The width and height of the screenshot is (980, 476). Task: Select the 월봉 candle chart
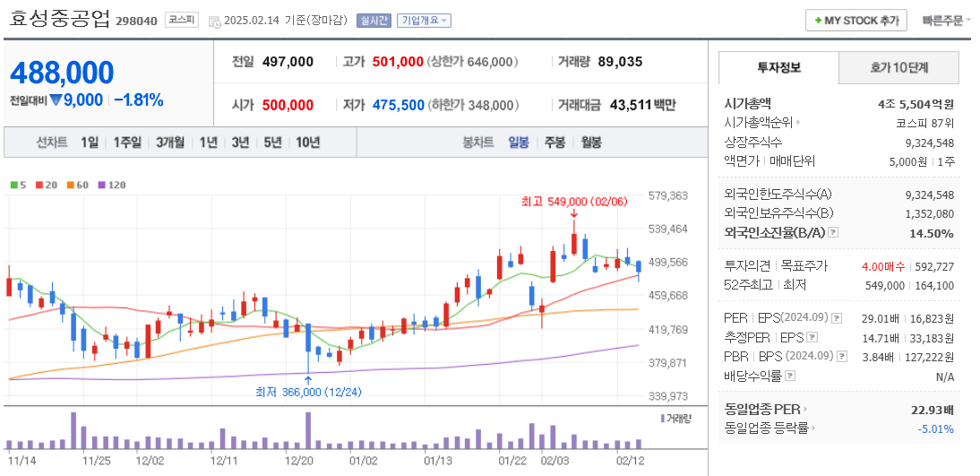pyautogui.click(x=590, y=143)
